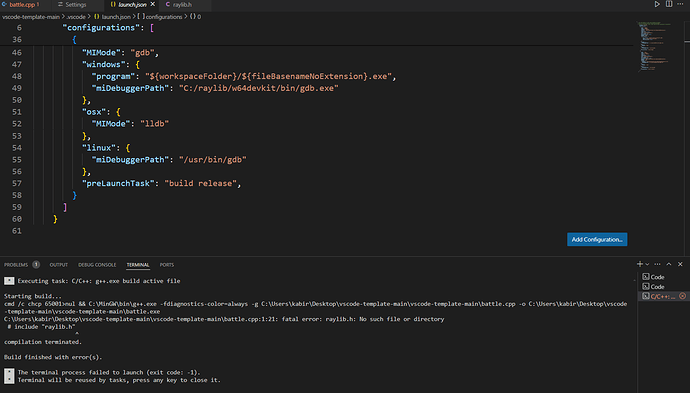Click "compilation terminated." in the terminal

[43, 342]
